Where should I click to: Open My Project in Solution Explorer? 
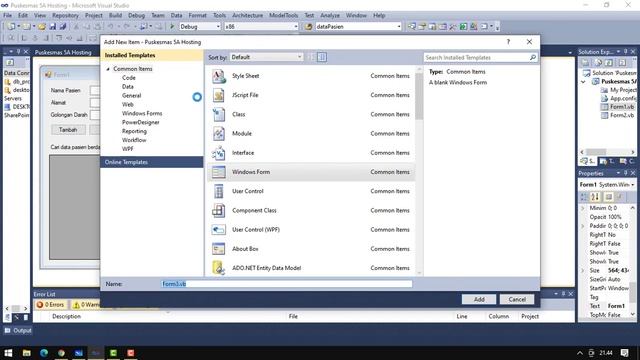(618, 90)
